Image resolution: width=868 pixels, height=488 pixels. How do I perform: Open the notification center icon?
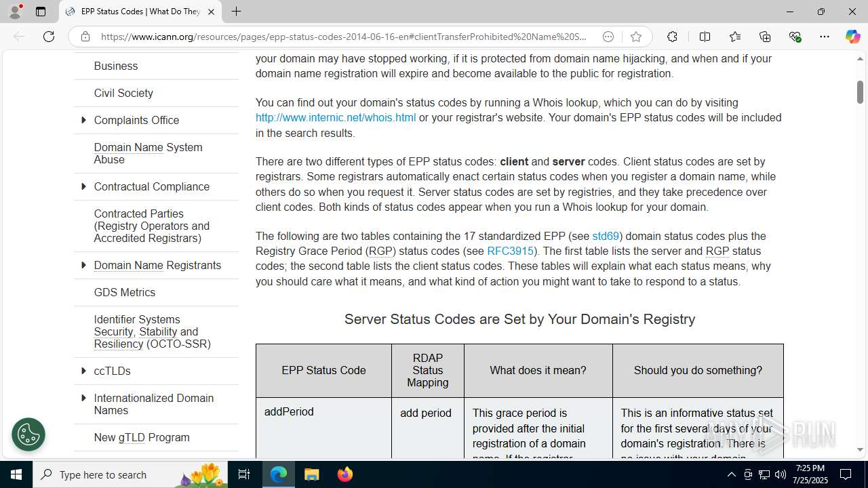tap(846, 474)
